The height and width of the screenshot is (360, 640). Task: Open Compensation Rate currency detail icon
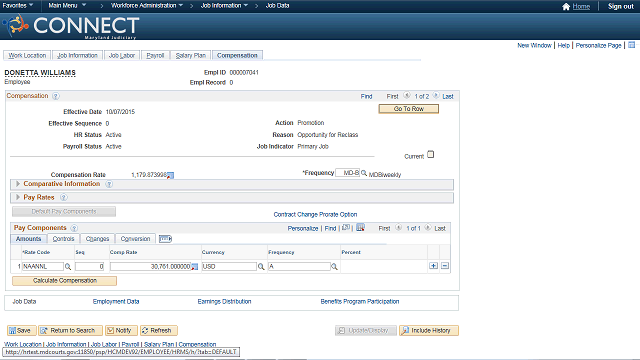171,176
